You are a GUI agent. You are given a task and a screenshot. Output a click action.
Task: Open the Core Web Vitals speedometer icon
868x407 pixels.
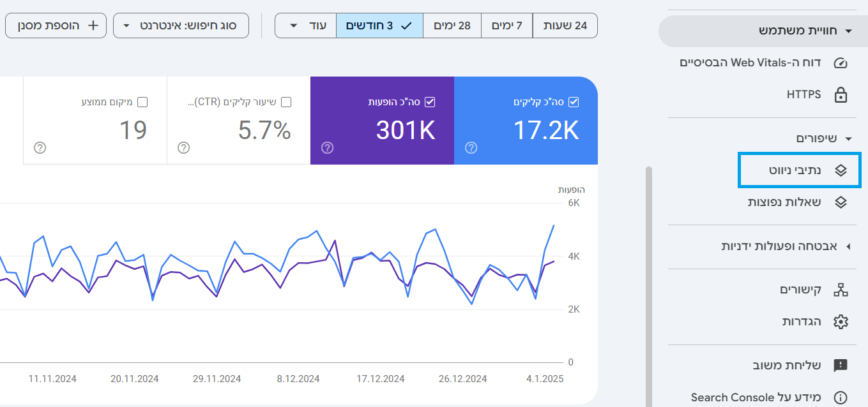pyautogui.click(x=841, y=63)
